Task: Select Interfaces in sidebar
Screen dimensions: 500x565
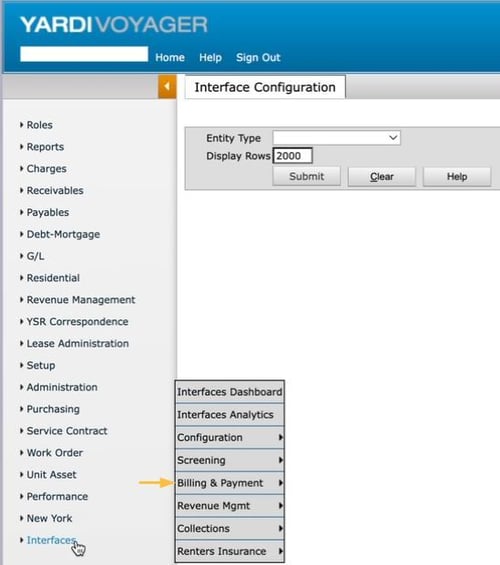Action: click(x=48, y=540)
